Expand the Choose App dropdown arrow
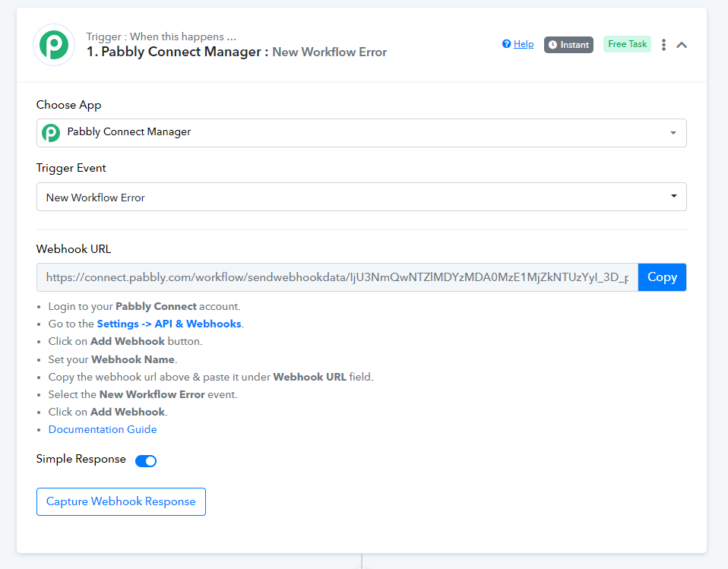The height and width of the screenshot is (569, 728). pos(673,133)
